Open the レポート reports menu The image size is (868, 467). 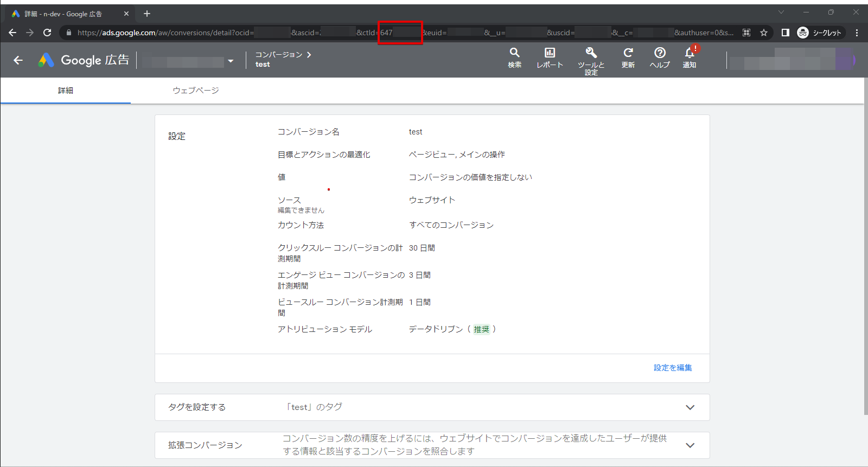550,57
